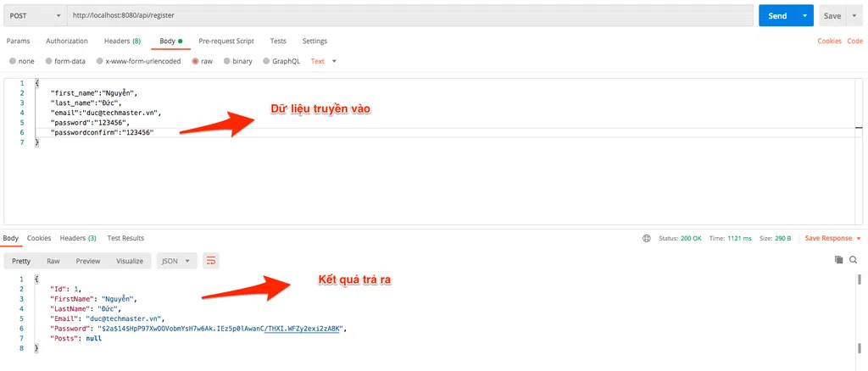The image size is (868, 371).
Task: Open the Code link
Action: 854,41
